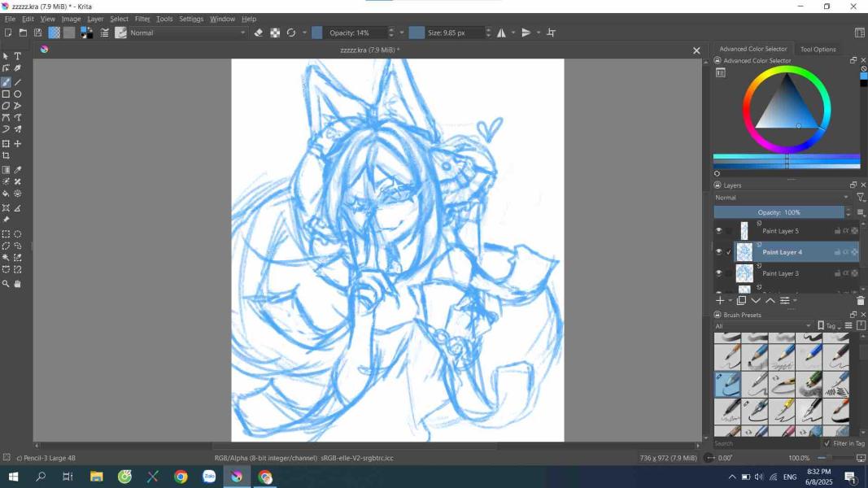The width and height of the screenshot is (868, 488).
Task: Toggle vertical mirror tool
Action: (x=526, y=33)
